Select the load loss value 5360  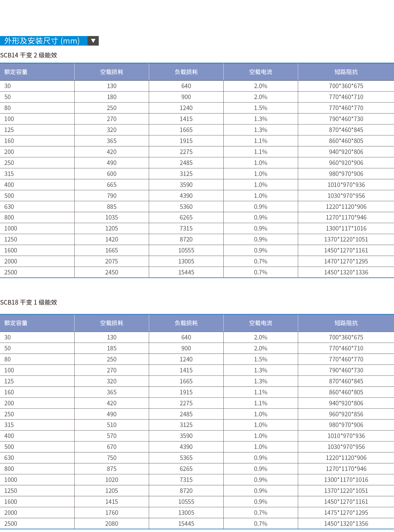pos(186,207)
